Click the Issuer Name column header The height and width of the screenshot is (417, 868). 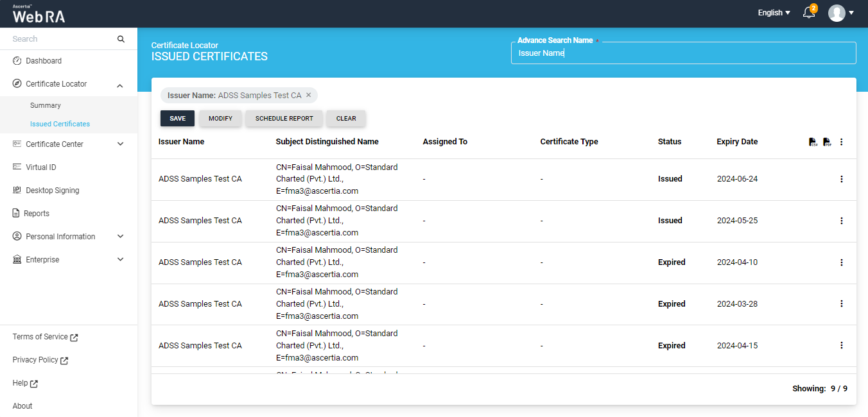pyautogui.click(x=182, y=142)
